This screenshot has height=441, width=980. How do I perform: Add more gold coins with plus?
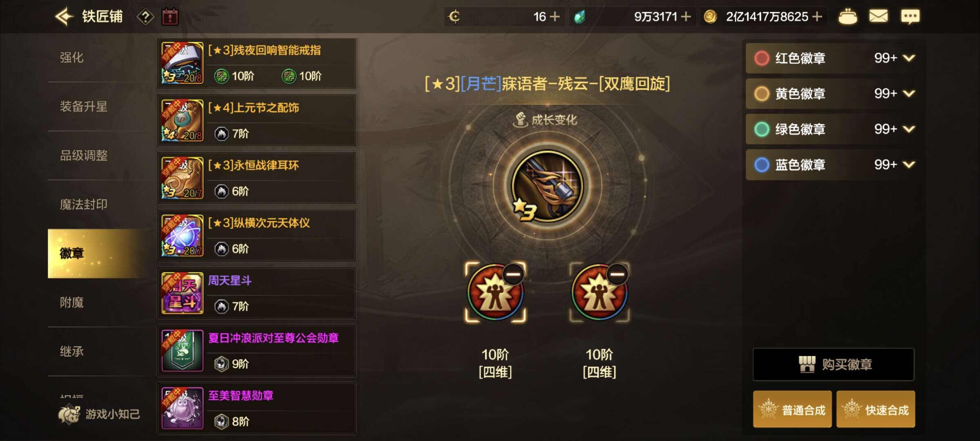point(817,16)
